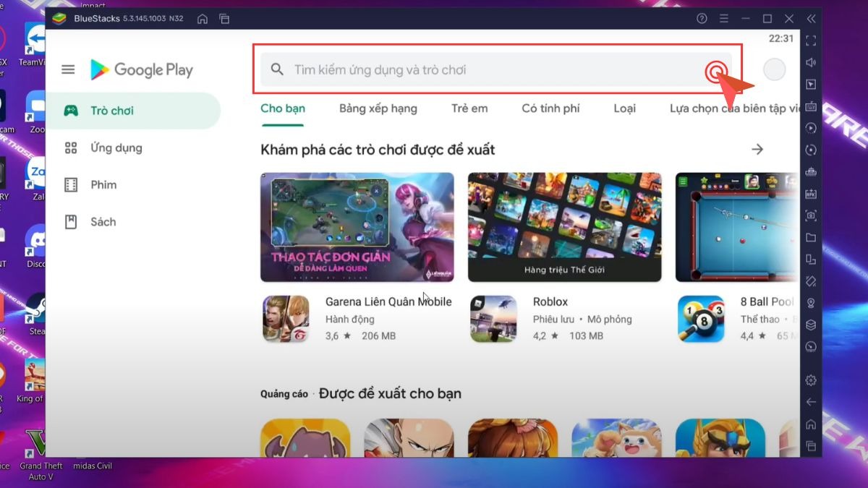Open Discord shortcut on the desktop

tap(35, 246)
